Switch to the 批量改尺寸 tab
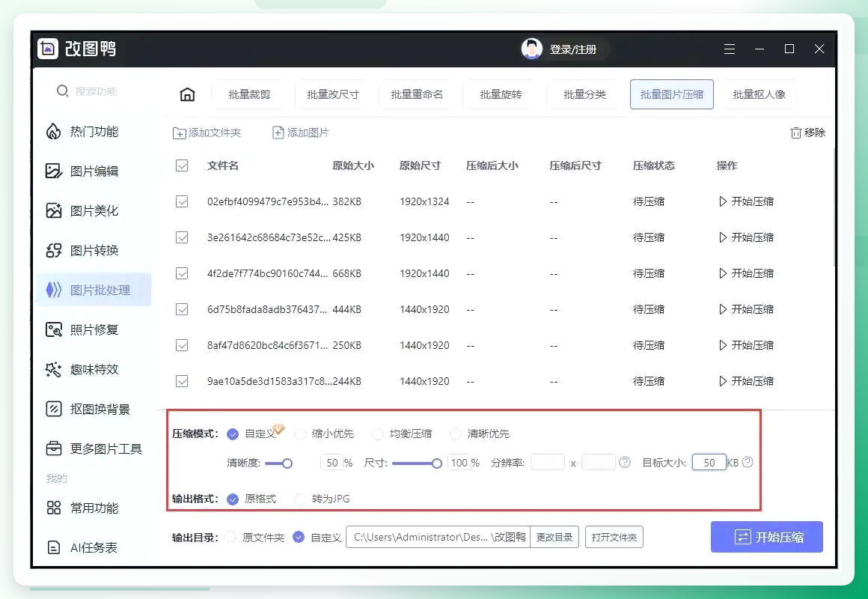Screen dimensions: 868x599 point(333,94)
